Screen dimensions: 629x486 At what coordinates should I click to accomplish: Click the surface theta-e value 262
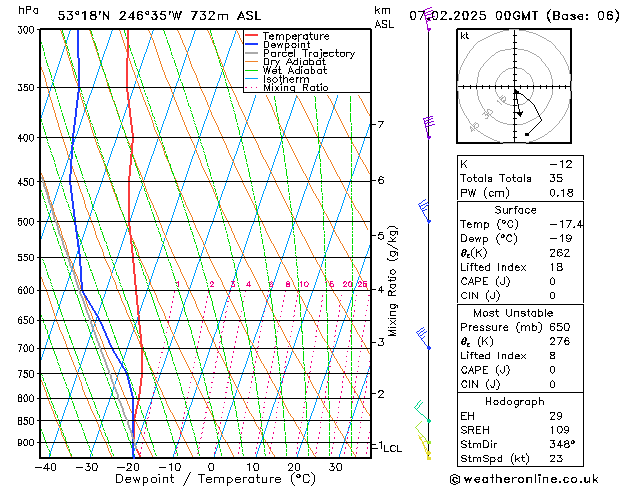560,253
